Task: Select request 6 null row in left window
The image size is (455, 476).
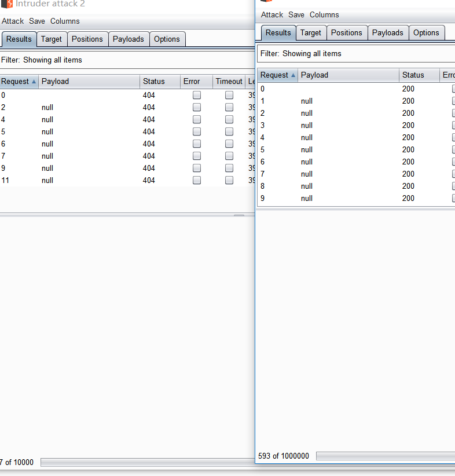Action: (x=127, y=144)
